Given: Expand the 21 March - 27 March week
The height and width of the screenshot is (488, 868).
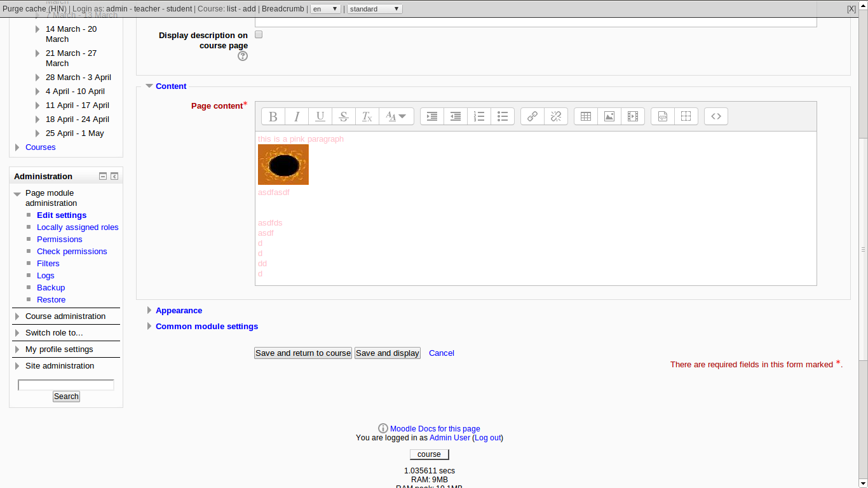Looking at the screenshot, I should 37,53.
